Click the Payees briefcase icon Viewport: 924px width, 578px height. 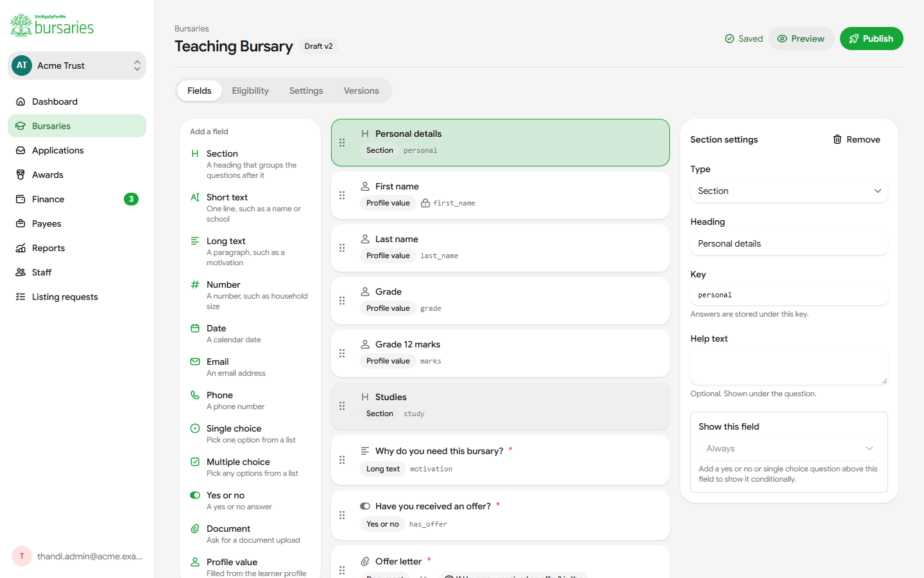21,223
